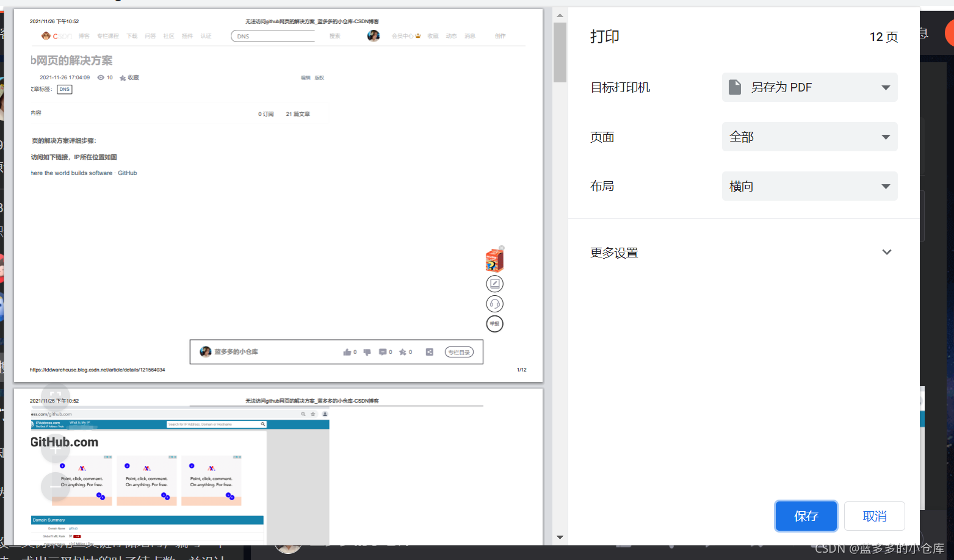Click the 创作 link in the preview header

(500, 36)
